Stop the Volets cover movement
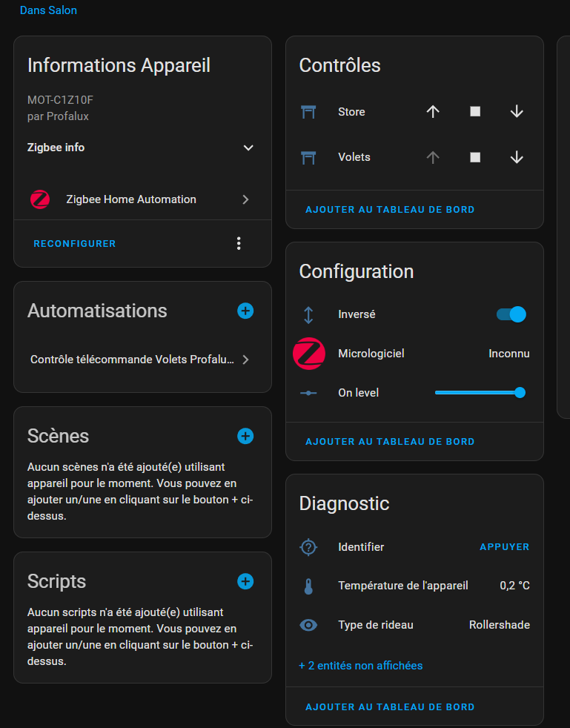Viewport: 570px width, 728px height. (x=475, y=157)
